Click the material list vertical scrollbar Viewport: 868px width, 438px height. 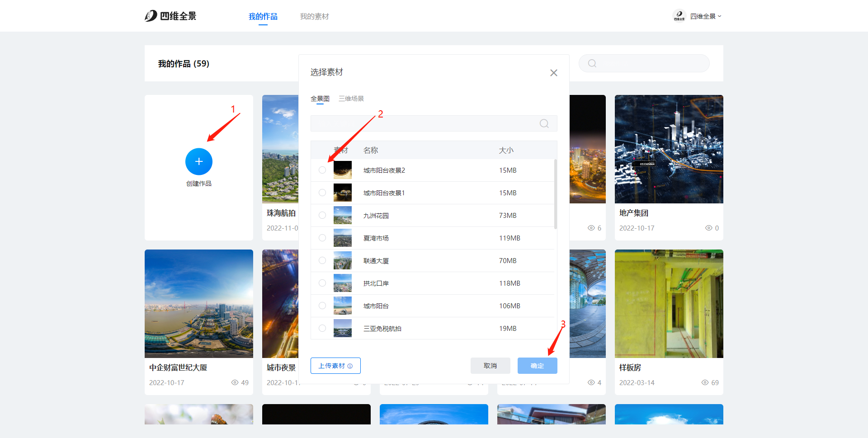point(555,194)
